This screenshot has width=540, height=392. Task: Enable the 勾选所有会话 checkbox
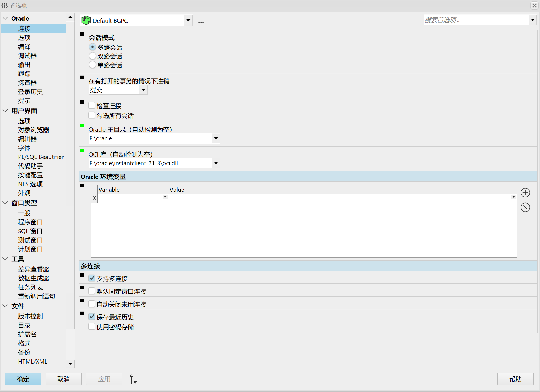[x=92, y=115]
